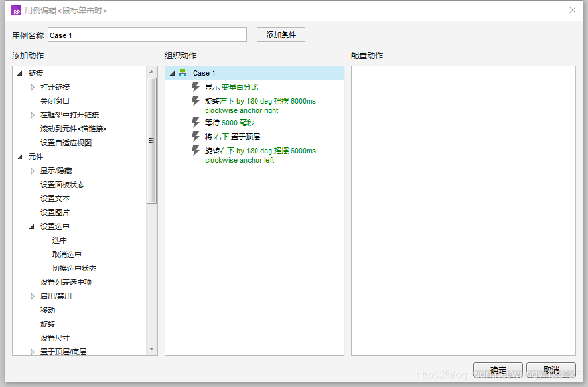This screenshot has width=588, height=387.
Task: Click the action list scrollbar thumb
Action: (151, 141)
